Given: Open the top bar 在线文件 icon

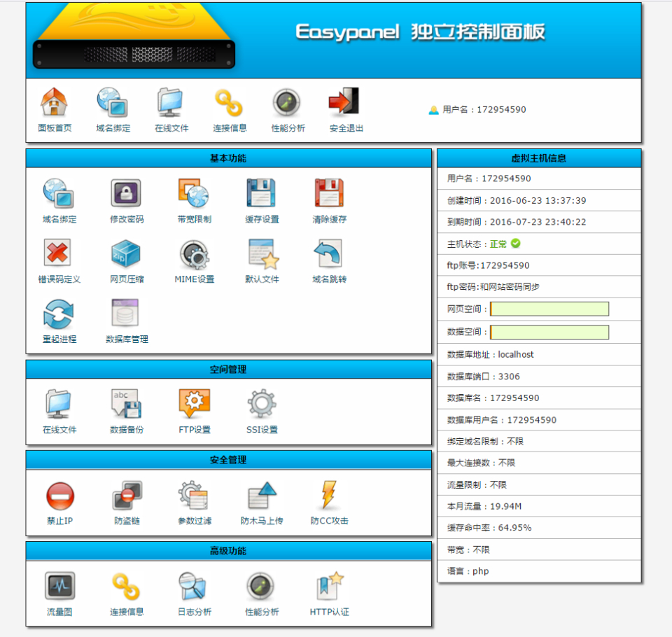Looking at the screenshot, I should point(171,102).
